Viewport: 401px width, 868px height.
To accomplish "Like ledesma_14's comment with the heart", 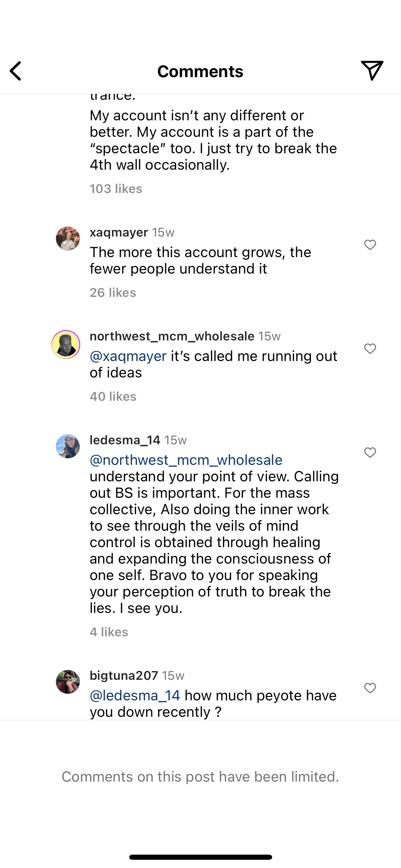I will click(x=370, y=453).
